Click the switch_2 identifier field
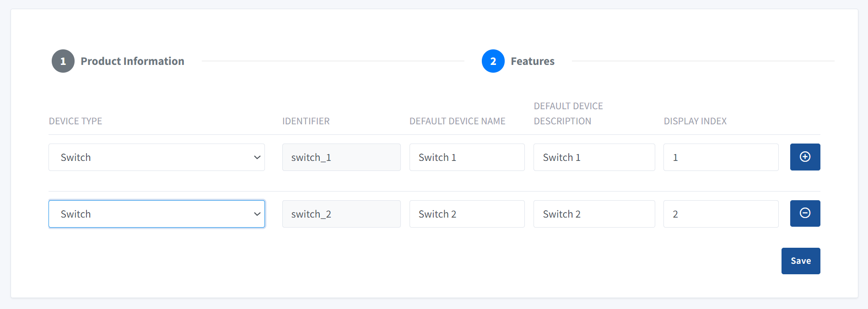The height and width of the screenshot is (309, 868). (x=341, y=214)
